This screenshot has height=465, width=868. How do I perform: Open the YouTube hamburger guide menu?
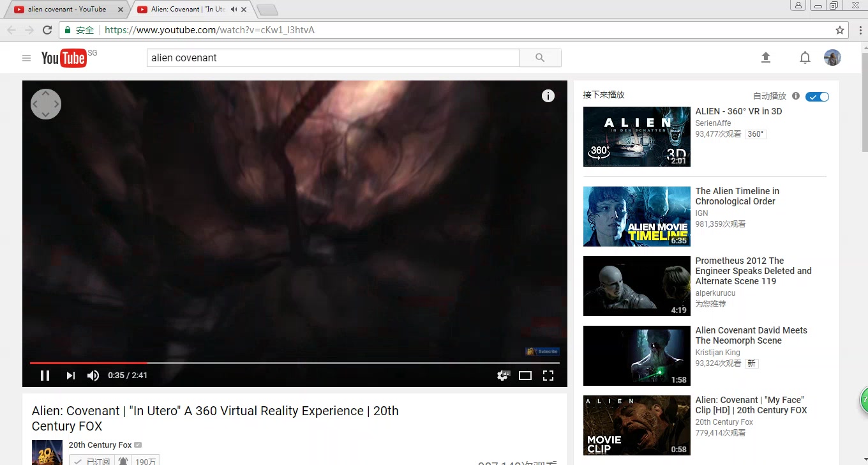pyautogui.click(x=26, y=58)
